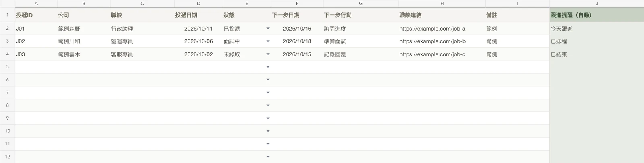Open status dropdown for row J01
Viewport: 644px width, 163px height.
268,29
